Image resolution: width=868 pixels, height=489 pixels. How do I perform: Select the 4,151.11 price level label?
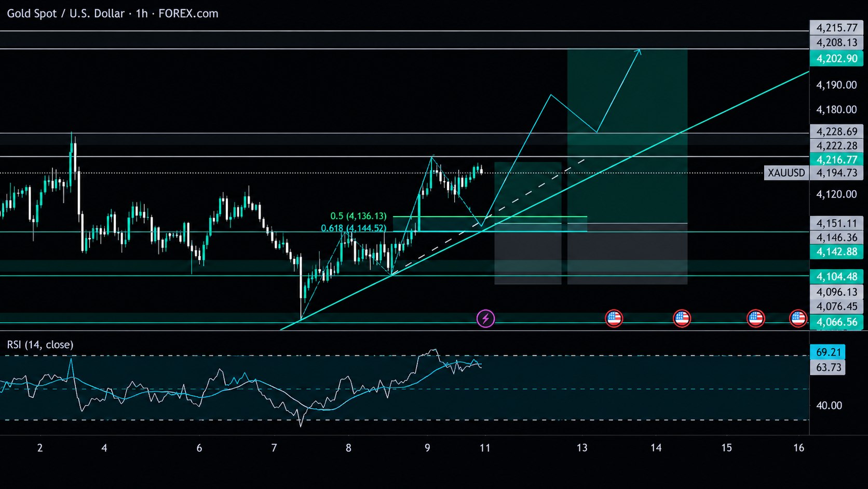click(x=837, y=223)
